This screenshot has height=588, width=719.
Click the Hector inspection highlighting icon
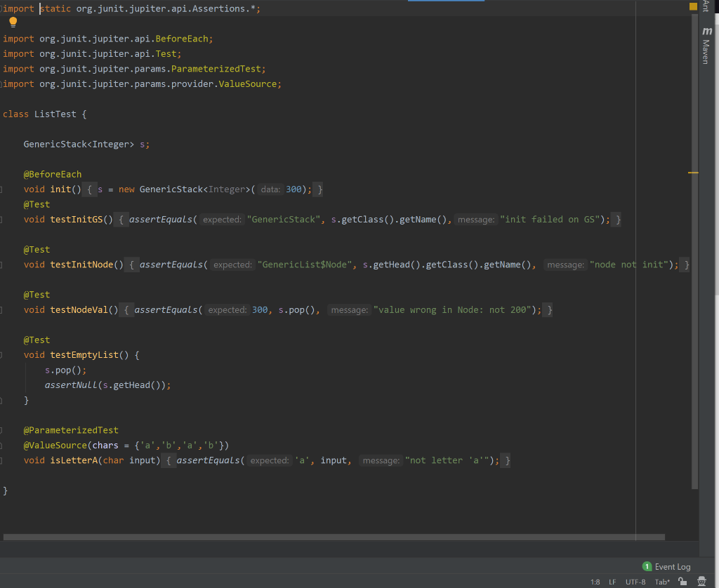tap(701, 582)
